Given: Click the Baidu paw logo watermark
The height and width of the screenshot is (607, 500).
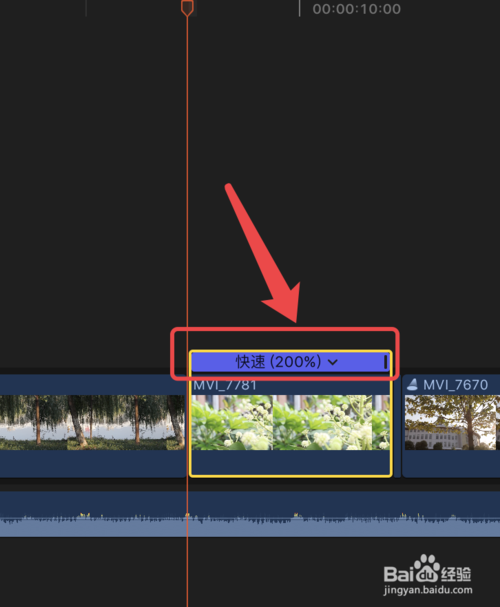Looking at the screenshot, I should click(426, 568).
